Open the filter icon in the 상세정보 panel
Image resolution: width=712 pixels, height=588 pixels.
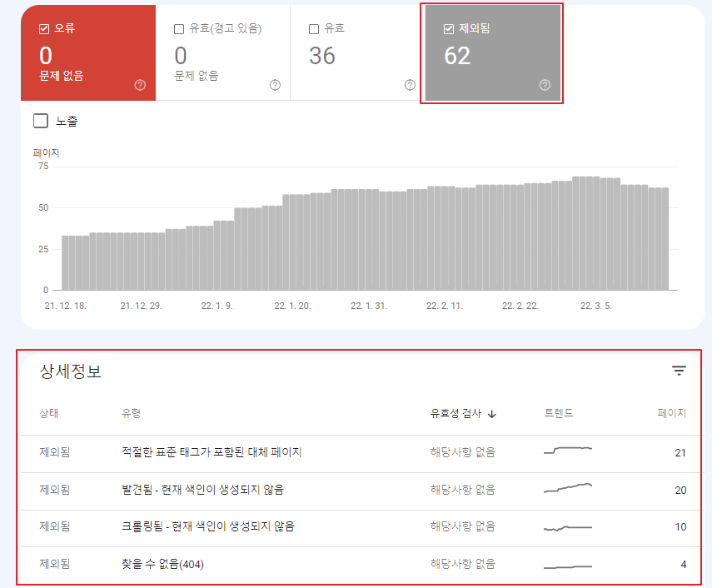[x=679, y=370]
